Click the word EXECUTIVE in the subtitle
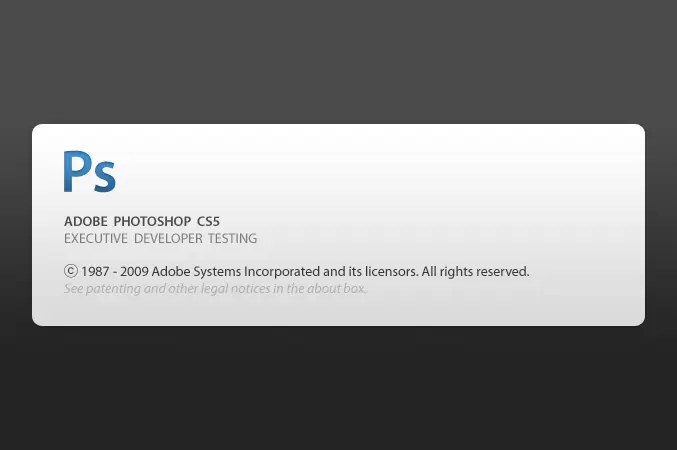 tap(97, 239)
